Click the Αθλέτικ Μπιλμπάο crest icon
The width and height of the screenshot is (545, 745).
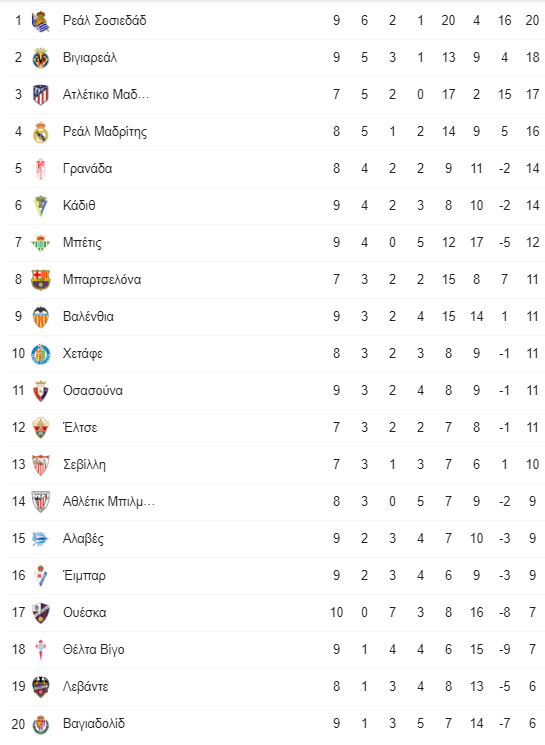(x=40, y=502)
